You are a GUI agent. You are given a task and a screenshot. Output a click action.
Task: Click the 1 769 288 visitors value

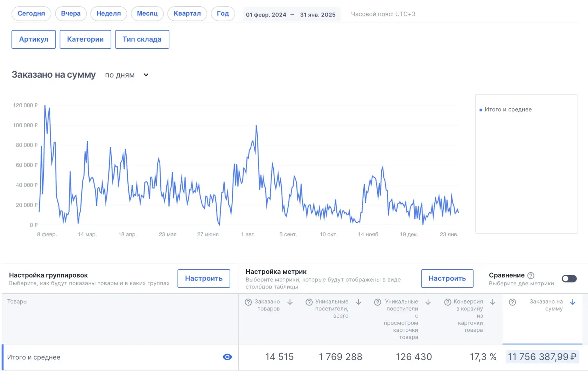[341, 357]
